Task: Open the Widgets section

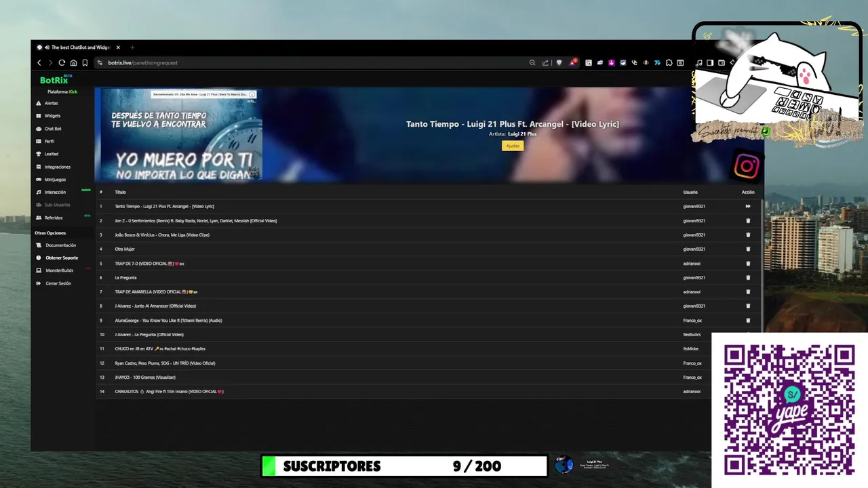Action: tap(52, 116)
